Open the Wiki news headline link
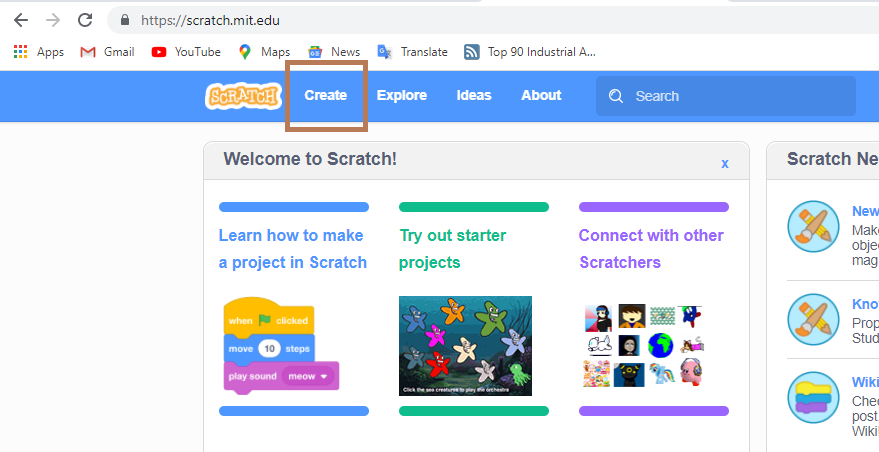879x452 pixels. click(865, 382)
